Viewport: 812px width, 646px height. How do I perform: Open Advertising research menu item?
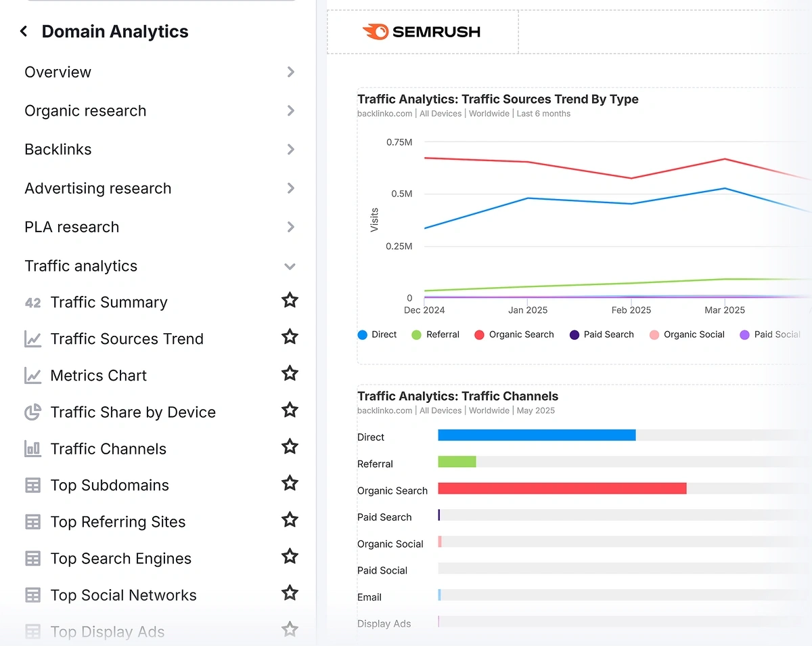click(x=98, y=188)
